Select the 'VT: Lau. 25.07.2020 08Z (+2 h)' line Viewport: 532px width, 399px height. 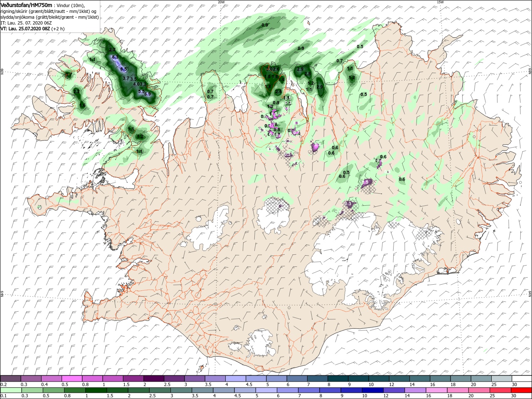[x=32, y=29]
